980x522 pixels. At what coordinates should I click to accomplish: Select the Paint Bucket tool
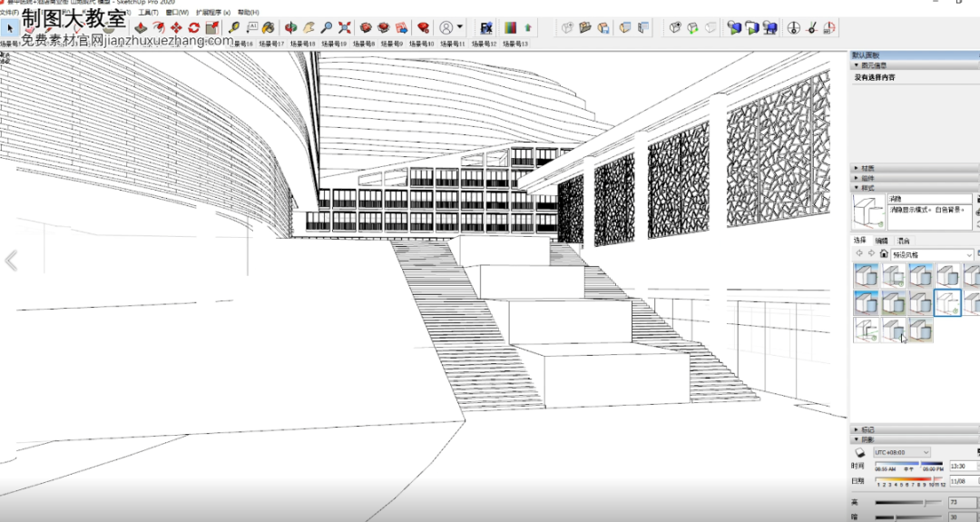tap(268, 27)
